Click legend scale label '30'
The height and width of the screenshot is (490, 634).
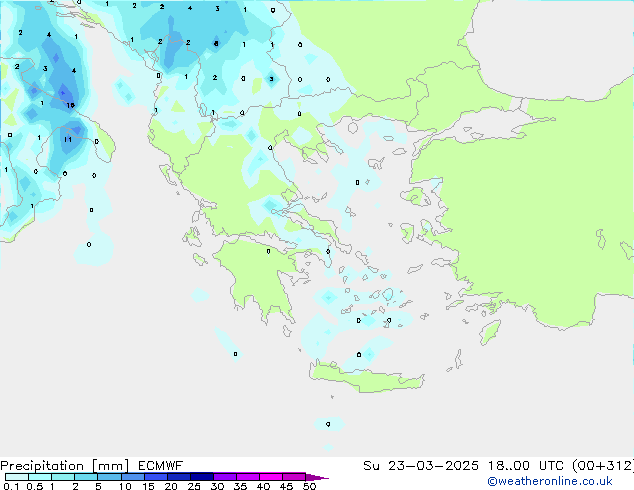217,486
